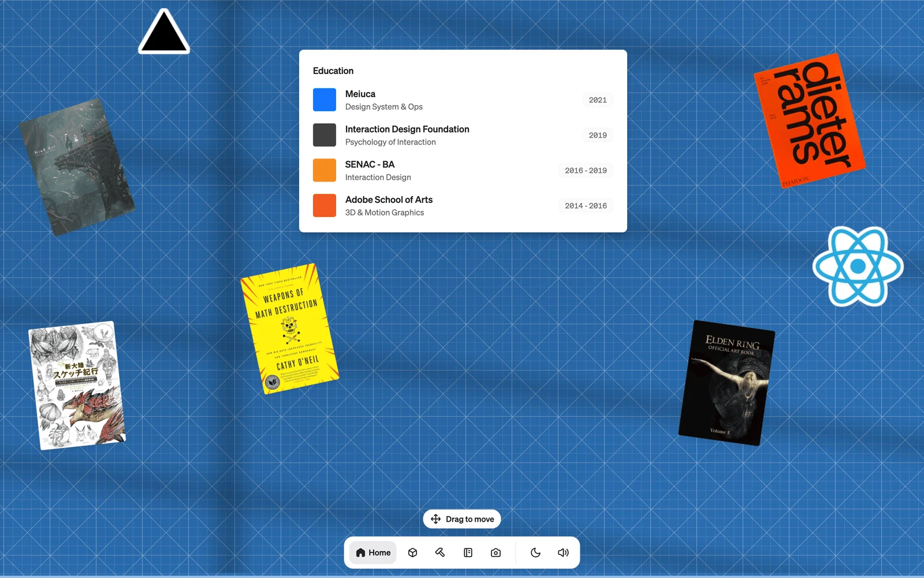Click the red-orange Adobe School logo

coord(325,205)
